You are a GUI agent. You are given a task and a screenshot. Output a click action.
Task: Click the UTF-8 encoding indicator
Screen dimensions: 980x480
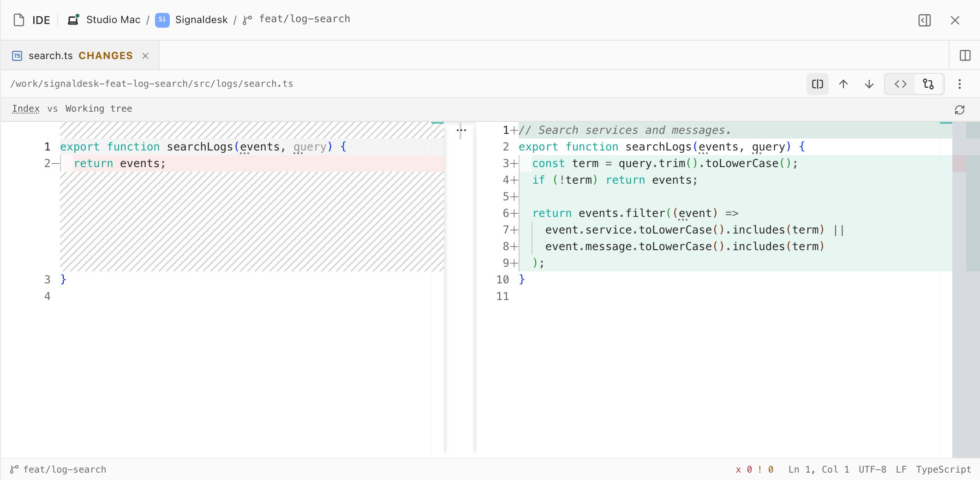[x=872, y=469]
